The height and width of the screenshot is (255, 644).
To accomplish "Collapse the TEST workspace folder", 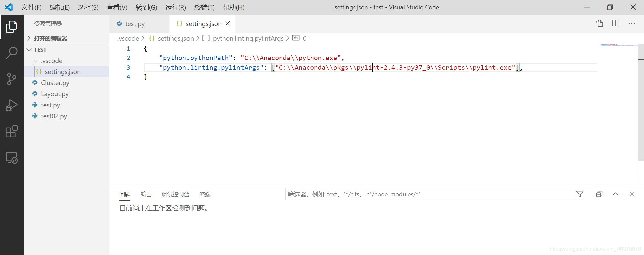I will click(66, 50).
